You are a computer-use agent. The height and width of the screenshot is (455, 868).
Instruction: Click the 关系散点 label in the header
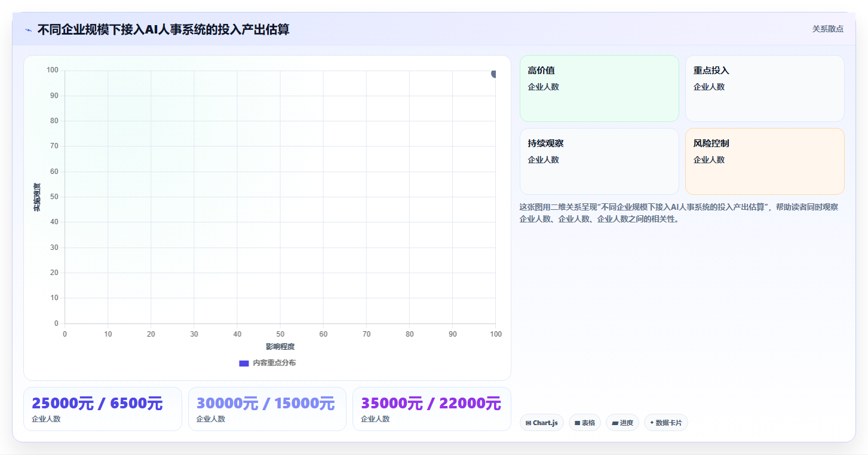click(827, 29)
